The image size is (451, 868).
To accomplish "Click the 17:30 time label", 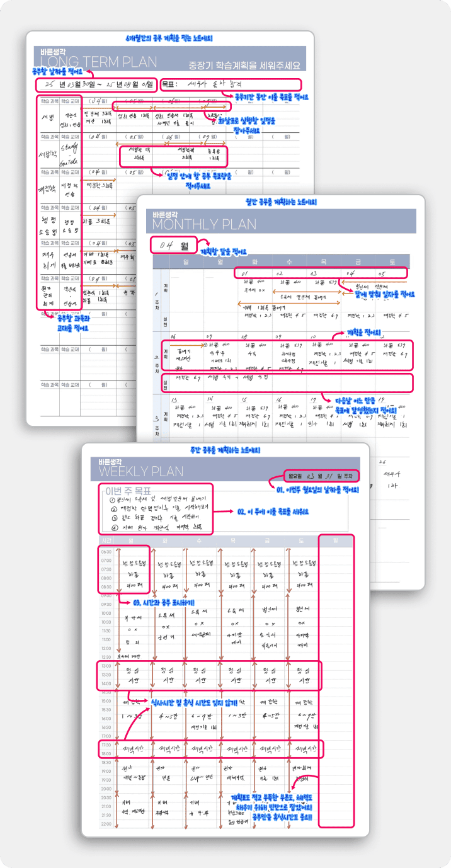I will [106, 745].
